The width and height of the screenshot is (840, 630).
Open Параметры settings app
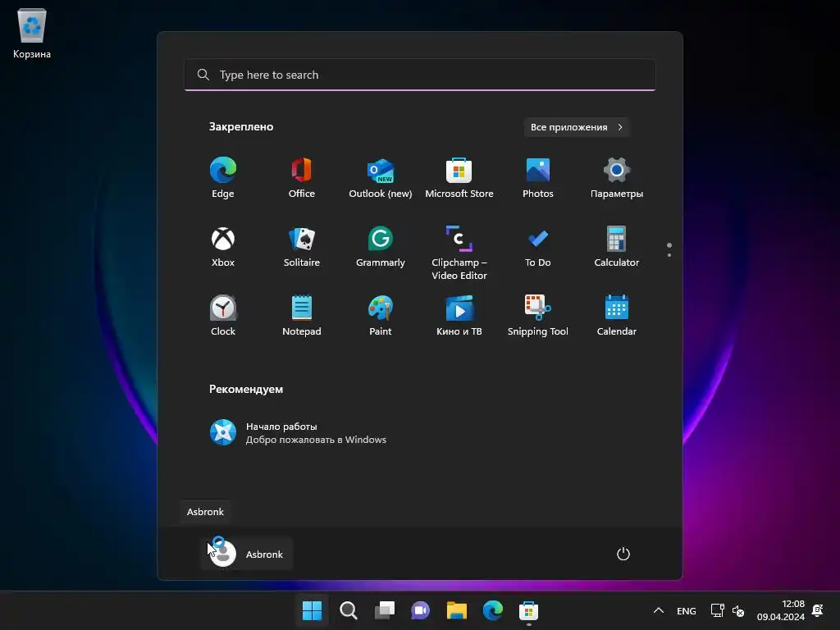(x=617, y=178)
